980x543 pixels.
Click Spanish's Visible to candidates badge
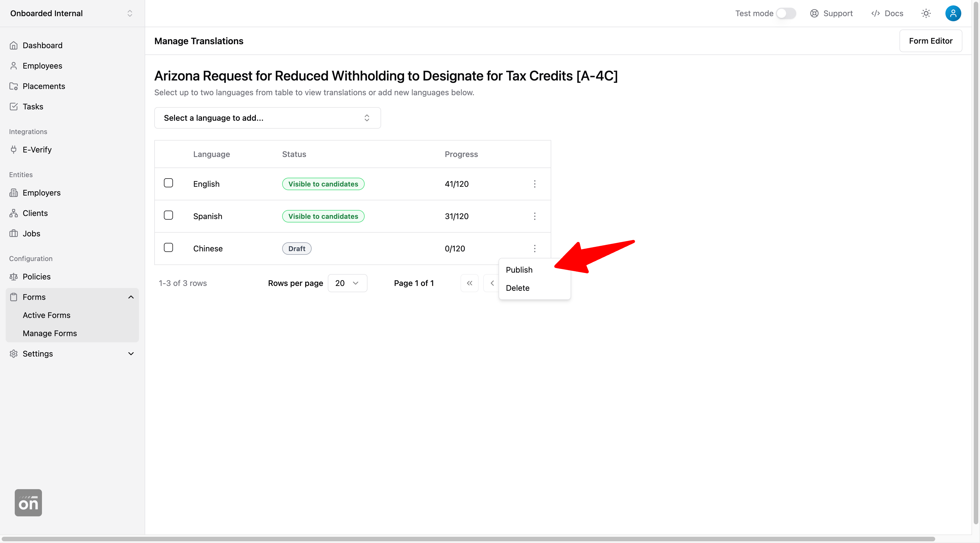323,216
